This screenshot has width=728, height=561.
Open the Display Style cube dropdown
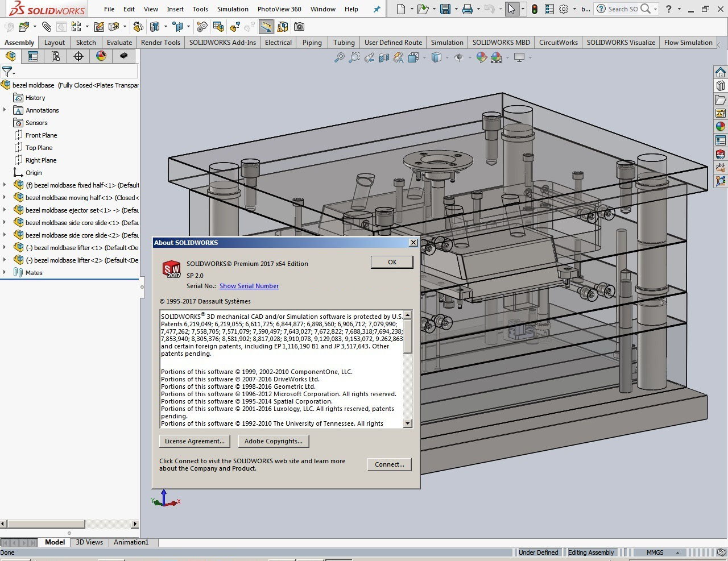pyautogui.click(x=447, y=57)
